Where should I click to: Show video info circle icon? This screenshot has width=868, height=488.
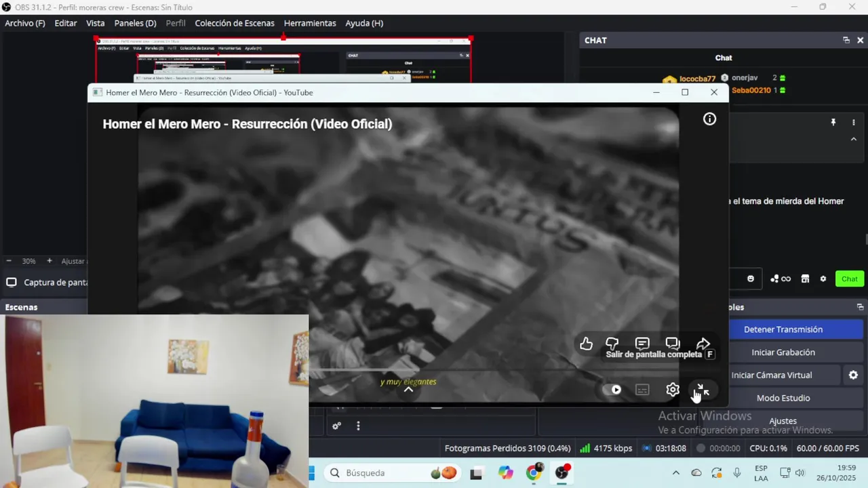pyautogui.click(x=709, y=119)
